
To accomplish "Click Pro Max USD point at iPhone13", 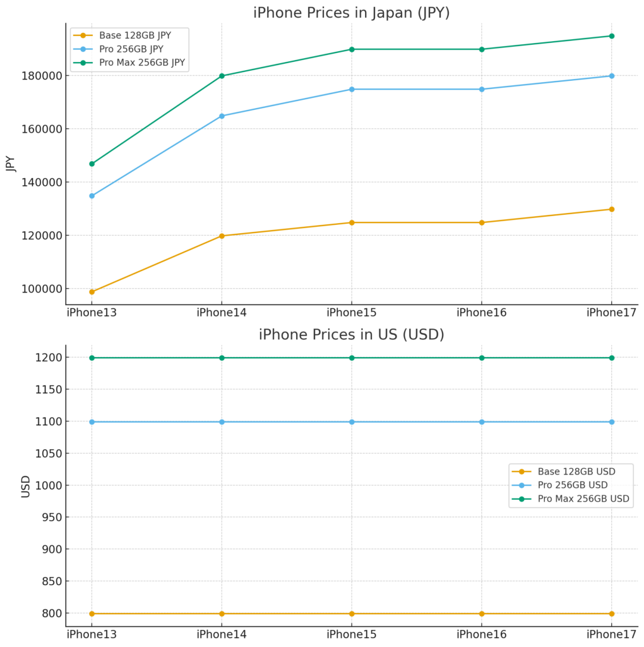I will click(x=92, y=358).
